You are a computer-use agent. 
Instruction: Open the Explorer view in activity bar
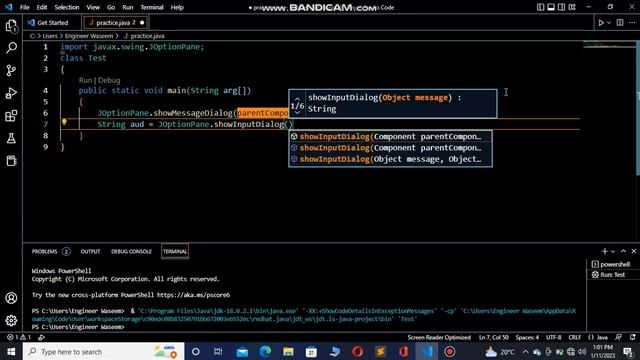coord(11,26)
